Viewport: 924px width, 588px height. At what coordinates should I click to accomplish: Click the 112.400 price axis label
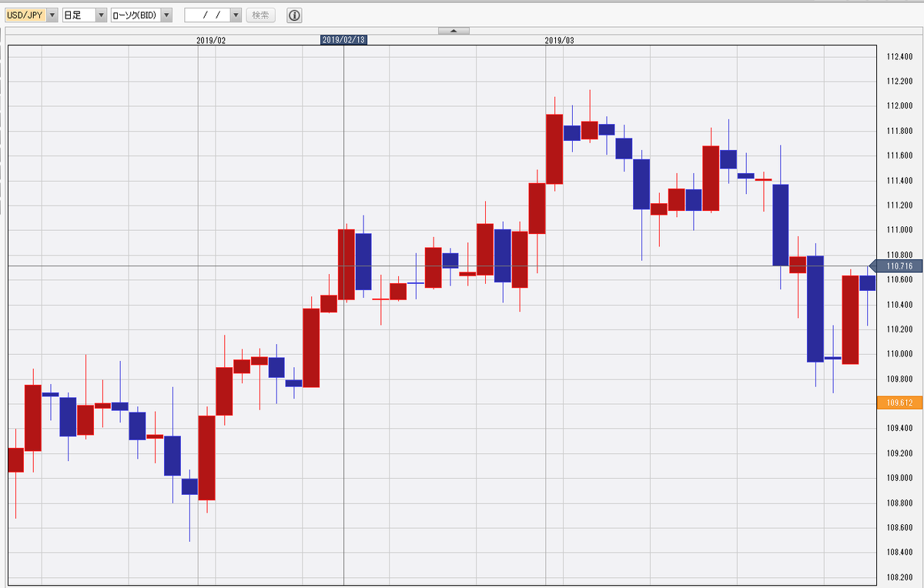click(899, 57)
